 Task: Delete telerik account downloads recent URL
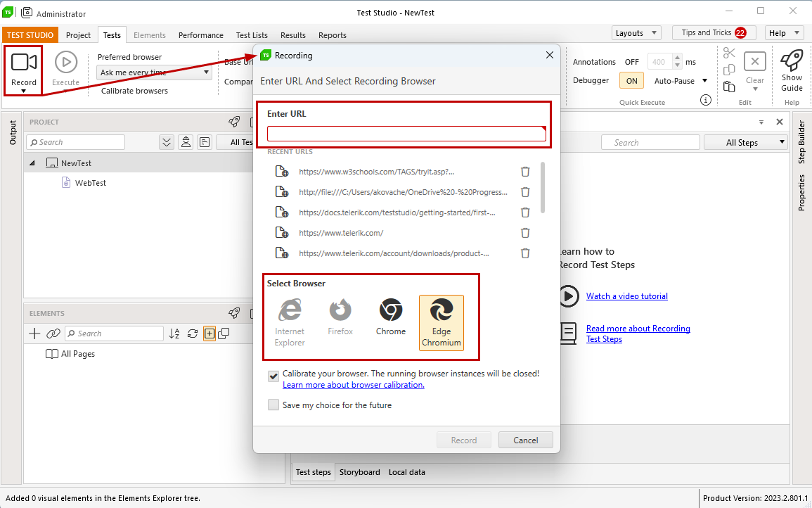tap(525, 253)
